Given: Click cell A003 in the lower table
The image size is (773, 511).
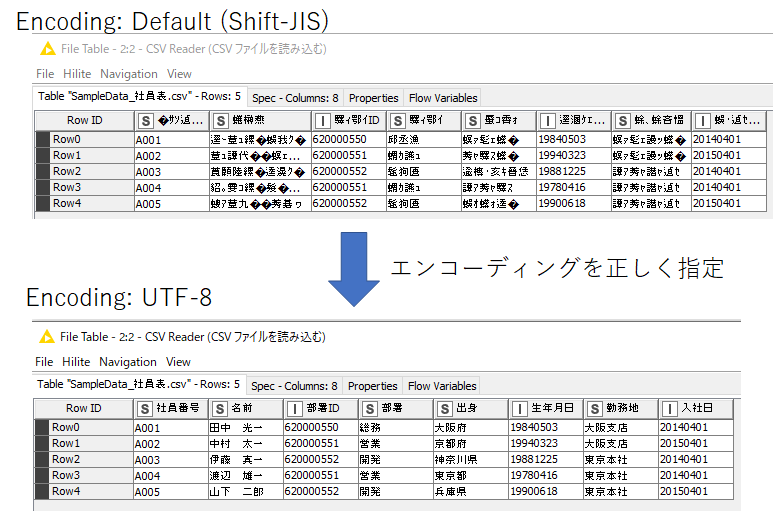Looking at the screenshot, I should click(x=170, y=459).
